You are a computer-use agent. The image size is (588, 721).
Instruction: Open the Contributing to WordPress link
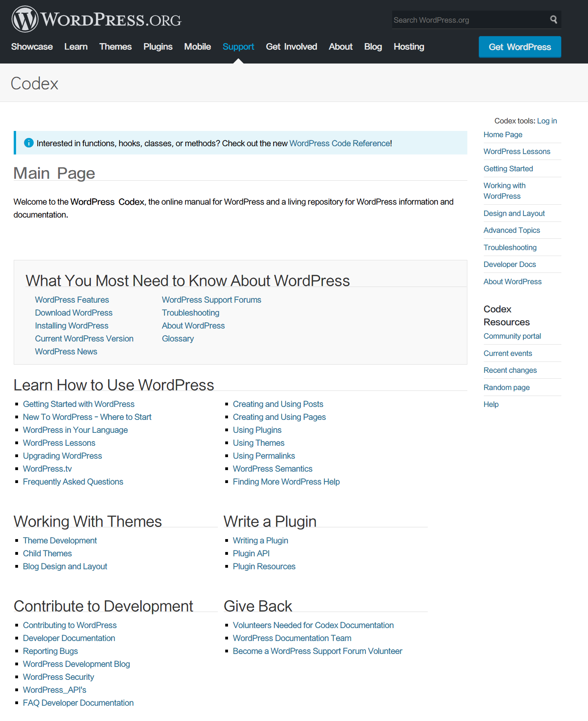pos(70,625)
